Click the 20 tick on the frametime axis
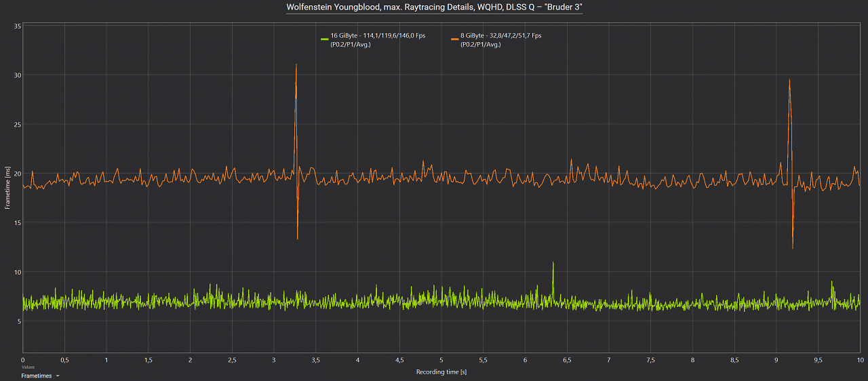 pyautogui.click(x=18, y=174)
